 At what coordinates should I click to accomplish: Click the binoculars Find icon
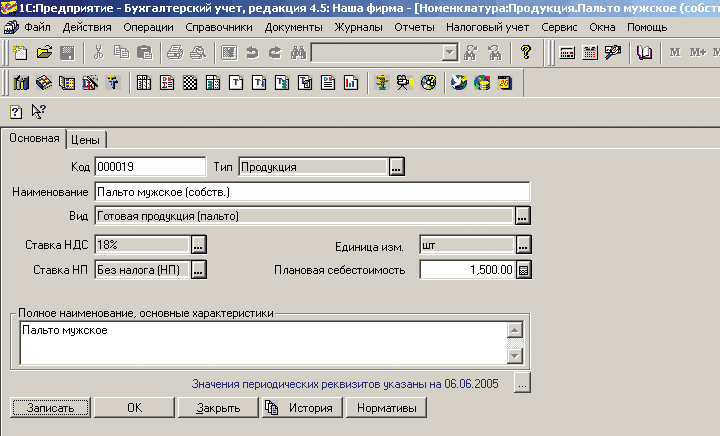pos(297,52)
